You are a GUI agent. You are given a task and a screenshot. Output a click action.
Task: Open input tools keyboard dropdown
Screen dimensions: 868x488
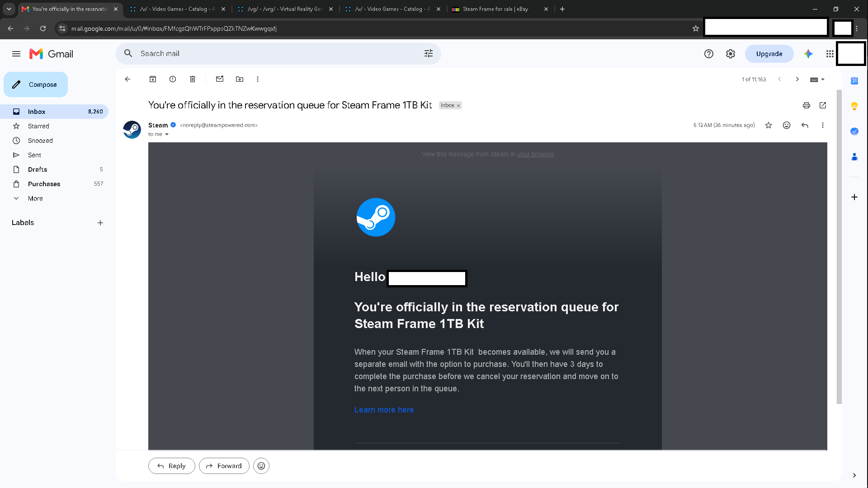[817, 80]
